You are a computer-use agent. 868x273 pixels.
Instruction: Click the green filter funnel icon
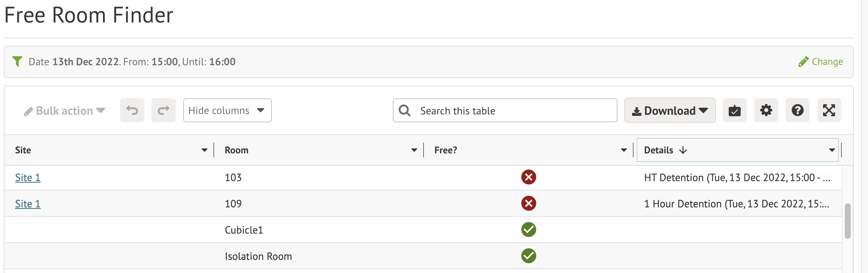(x=17, y=61)
